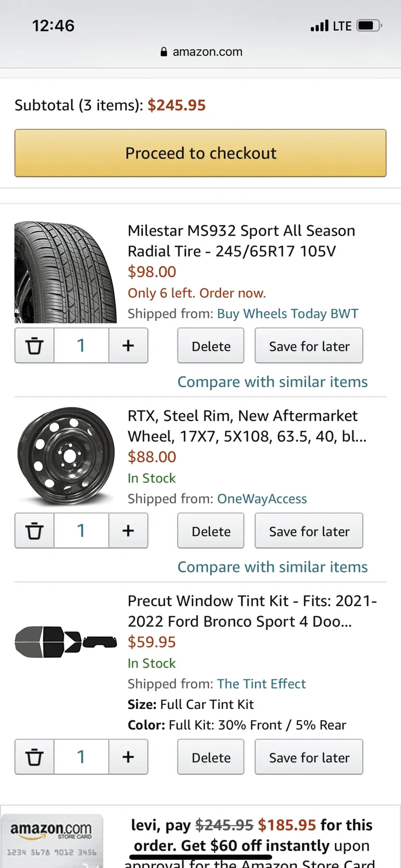Open Compare with similar items under Milestar tire
The height and width of the screenshot is (868, 401).
272,382
